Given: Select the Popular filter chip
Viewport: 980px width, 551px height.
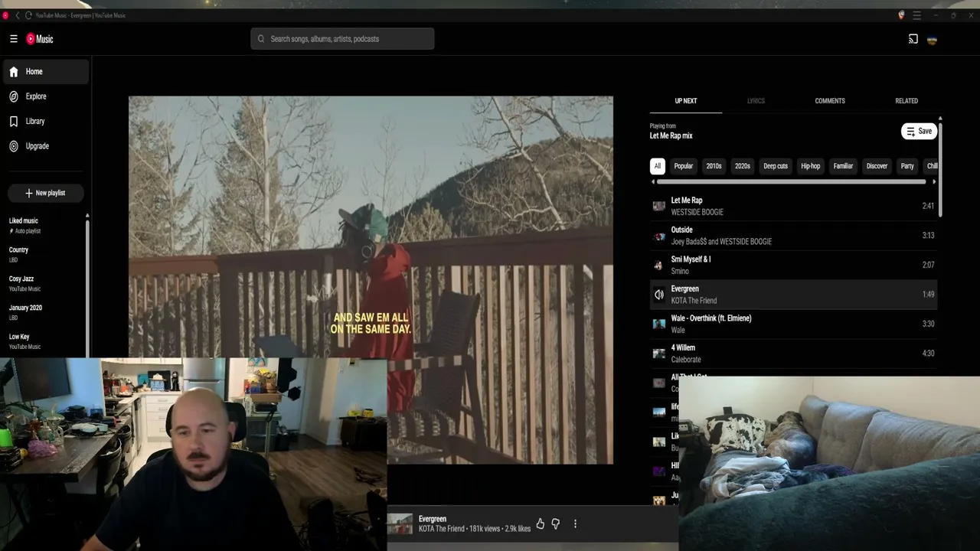Looking at the screenshot, I should click(x=683, y=166).
